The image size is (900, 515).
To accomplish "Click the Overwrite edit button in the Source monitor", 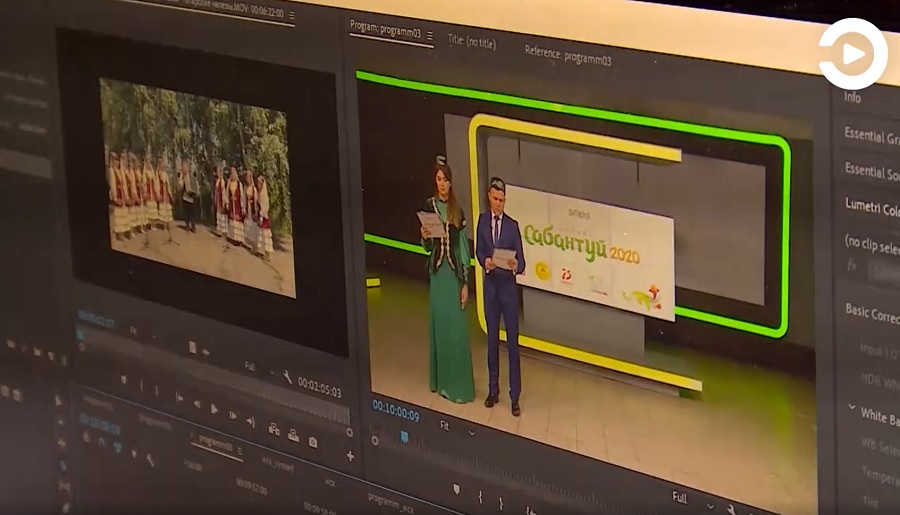I will tap(293, 435).
